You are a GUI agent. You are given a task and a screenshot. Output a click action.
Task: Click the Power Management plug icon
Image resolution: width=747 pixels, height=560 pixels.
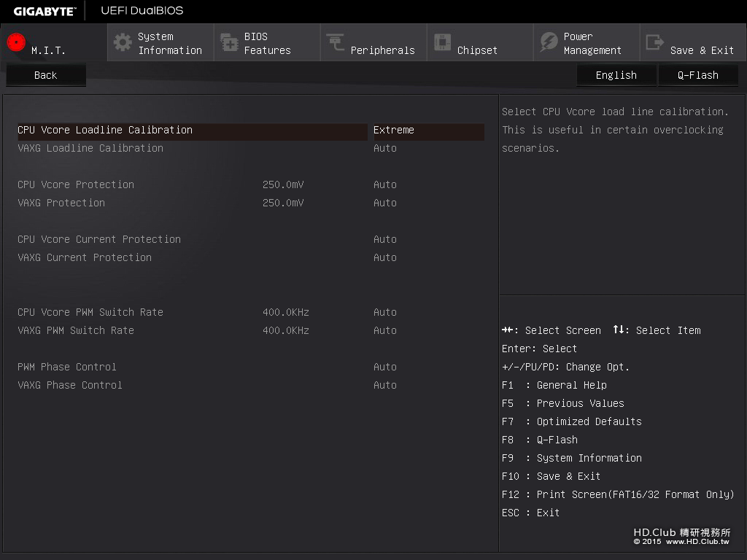549,42
